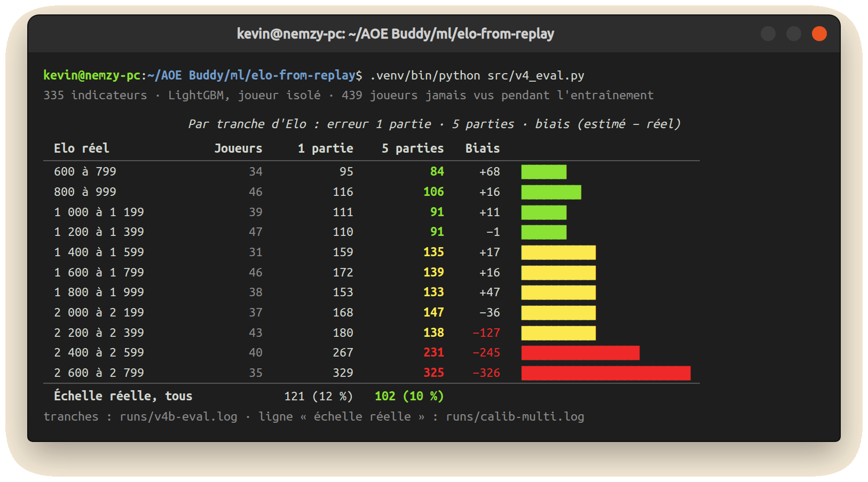Click the 'Échelle réelle, tous' footer label
The height and width of the screenshot is (482, 868).
pyautogui.click(x=123, y=396)
